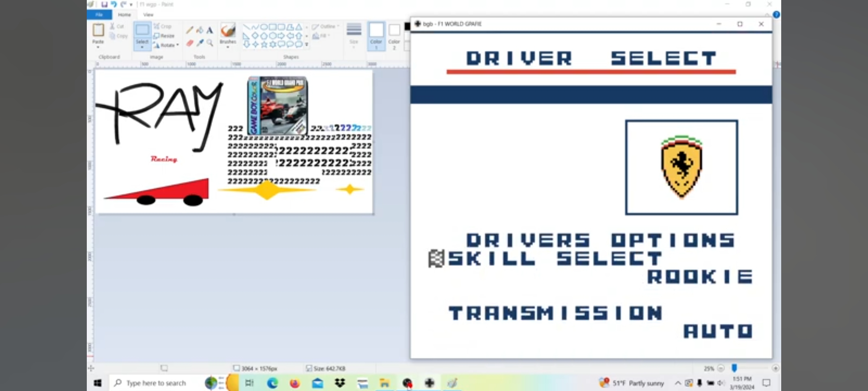868x391 pixels.
Task: Open the Rotate dropdown
Action: coord(166,45)
